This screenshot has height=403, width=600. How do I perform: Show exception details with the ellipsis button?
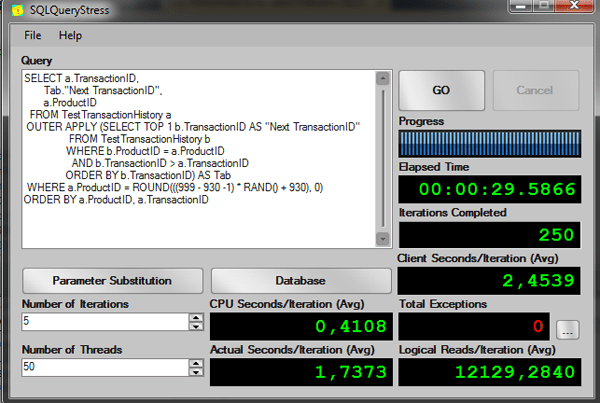(567, 330)
